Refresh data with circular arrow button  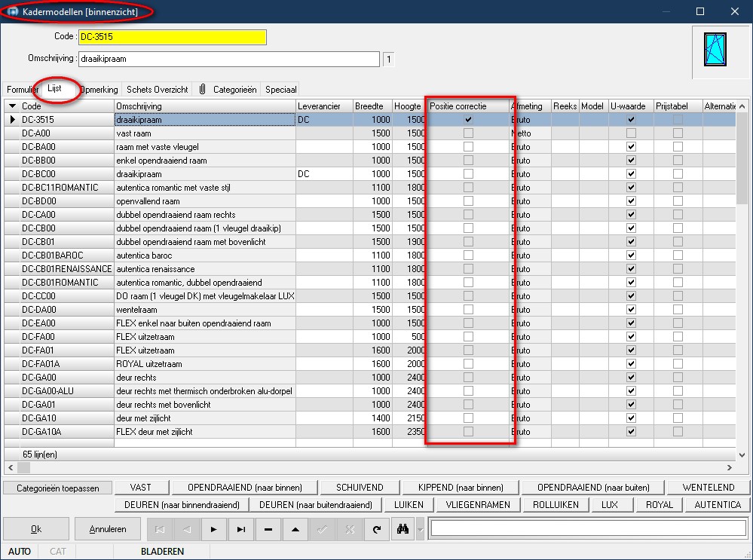tap(377, 529)
